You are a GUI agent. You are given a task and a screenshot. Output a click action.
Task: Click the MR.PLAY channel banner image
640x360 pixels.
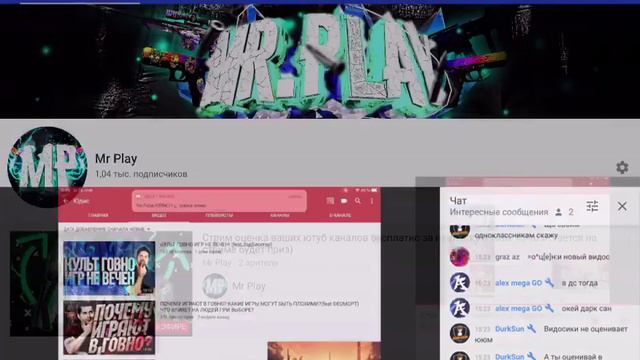click(320, 61)
